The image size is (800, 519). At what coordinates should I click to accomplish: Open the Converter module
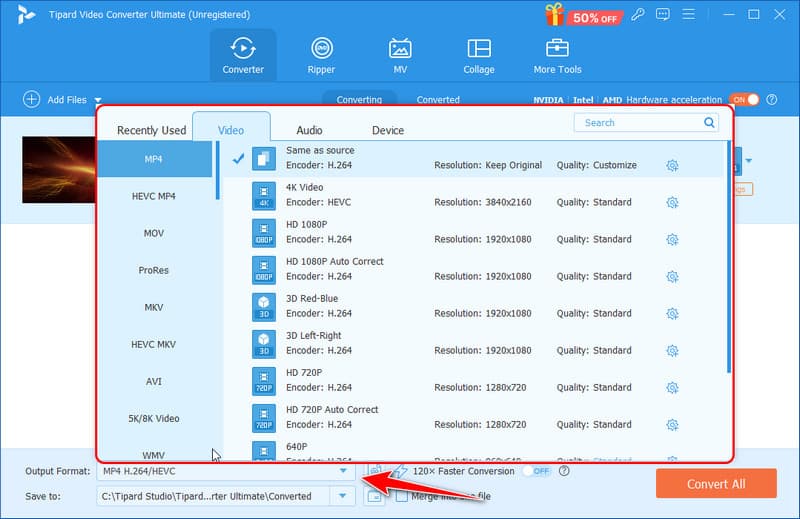pos(243,56)
